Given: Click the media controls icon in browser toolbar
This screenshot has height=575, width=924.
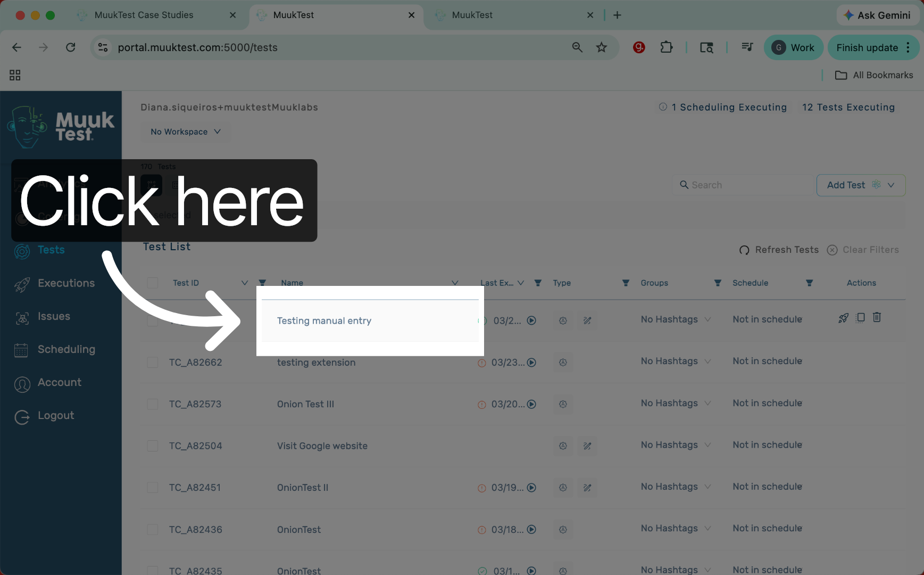Looking at the screenshot, I should (x=747, y=47).
